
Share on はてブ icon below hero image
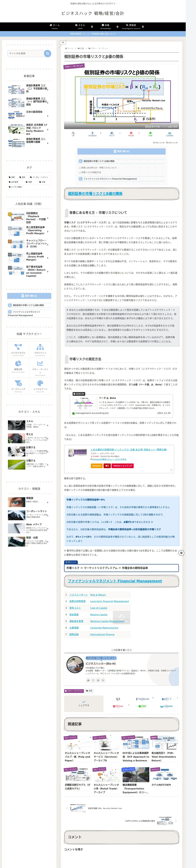[x=112, y=134]
